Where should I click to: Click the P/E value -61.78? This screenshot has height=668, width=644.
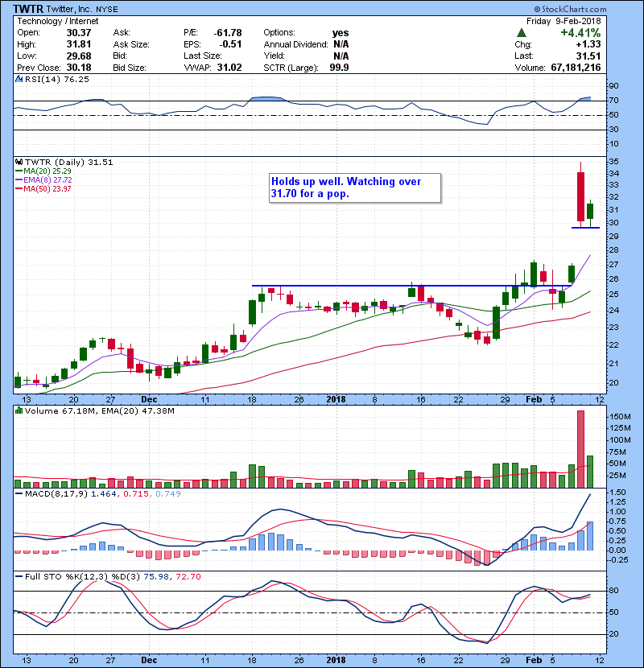[228, 33]
